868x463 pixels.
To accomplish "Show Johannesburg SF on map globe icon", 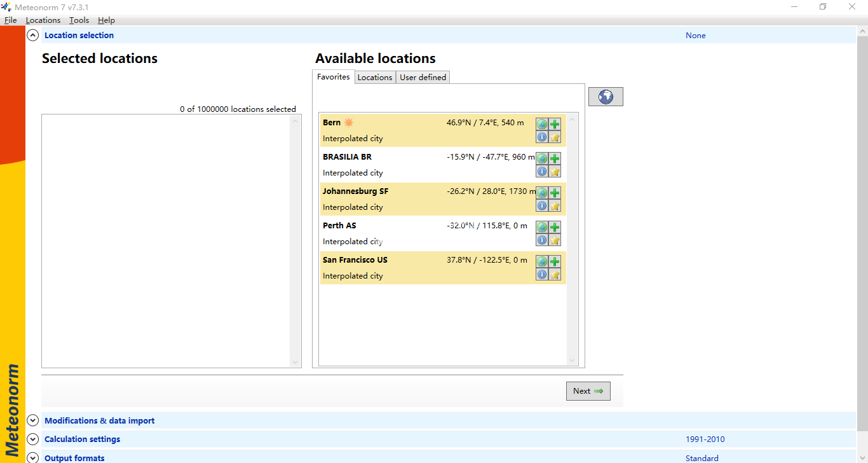I will (542, 193).
